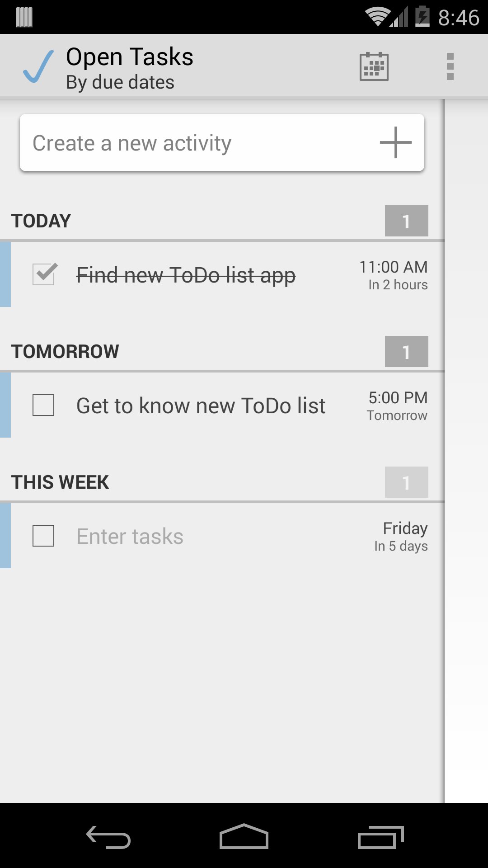Tap the notification icon in status bar
Screen dimensions: 488x868
[x=24, y=17]
